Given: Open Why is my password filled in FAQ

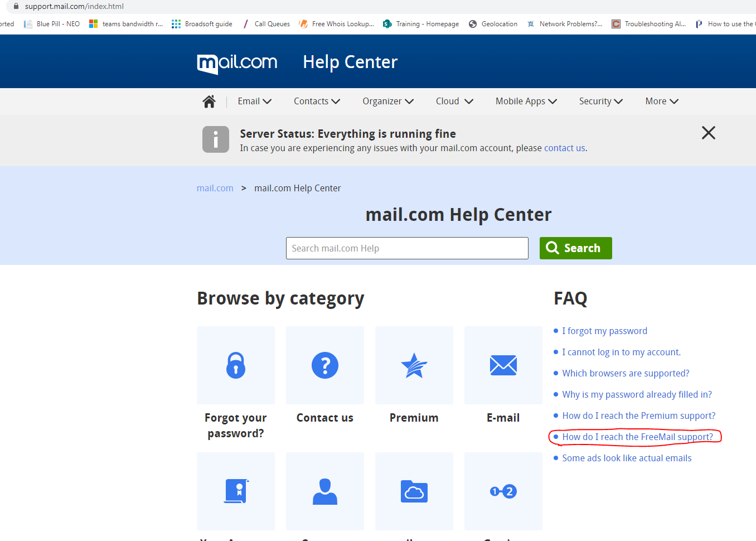Looking at the screenshot, I should tap(637, 395).
